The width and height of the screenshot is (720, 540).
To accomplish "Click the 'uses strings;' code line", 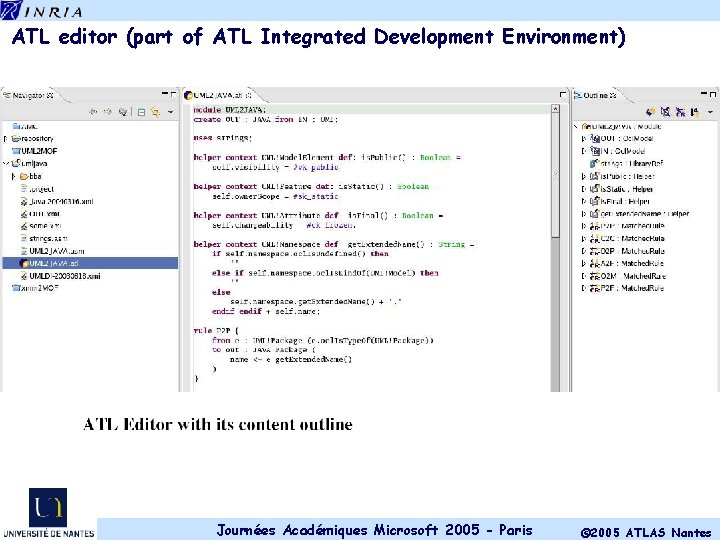I will pyautogui.click(x=223, y=137).
